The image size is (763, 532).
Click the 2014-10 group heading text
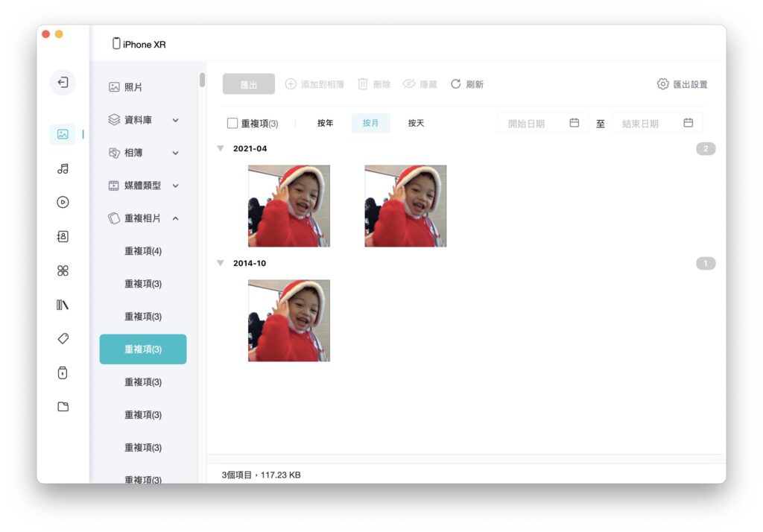coord(250,263)
